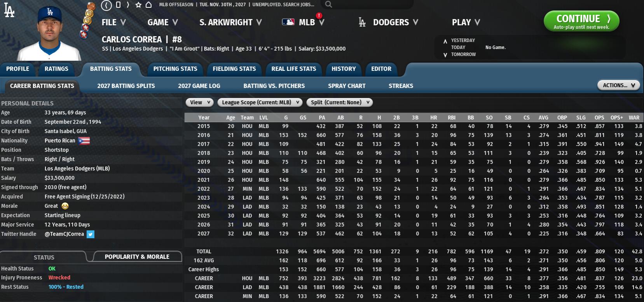Switch to the PROFILE tab
The width and height of the screenshot is (644, 302).
click(x=18, y=69)
